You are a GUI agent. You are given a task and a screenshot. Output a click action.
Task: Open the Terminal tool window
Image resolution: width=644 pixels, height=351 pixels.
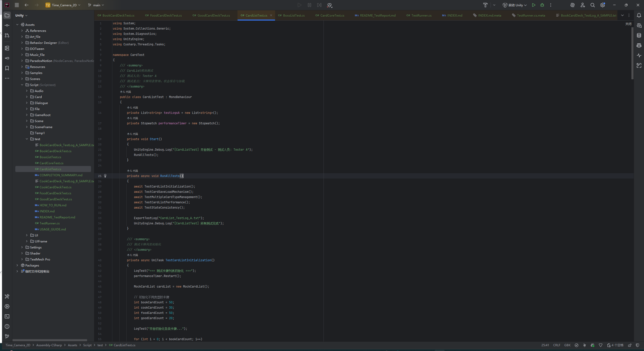click(7, 316)
